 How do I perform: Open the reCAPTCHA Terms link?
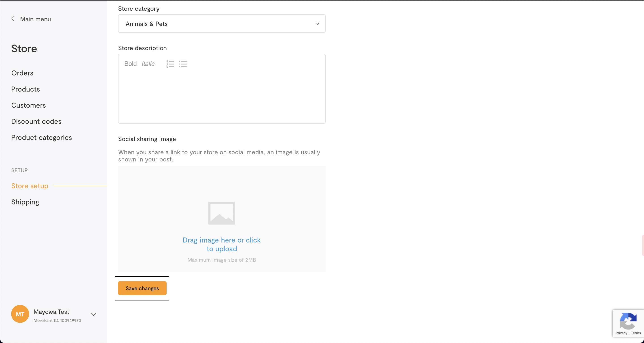636,333
